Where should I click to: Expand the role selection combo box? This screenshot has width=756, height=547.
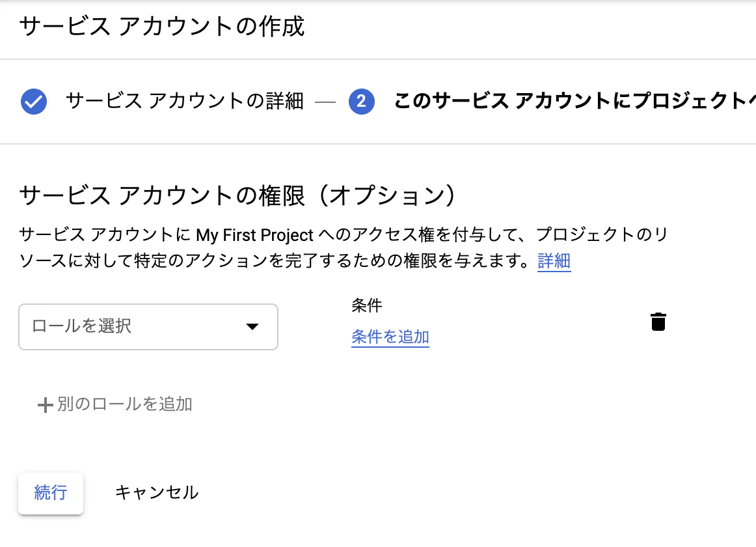(148, 327)
